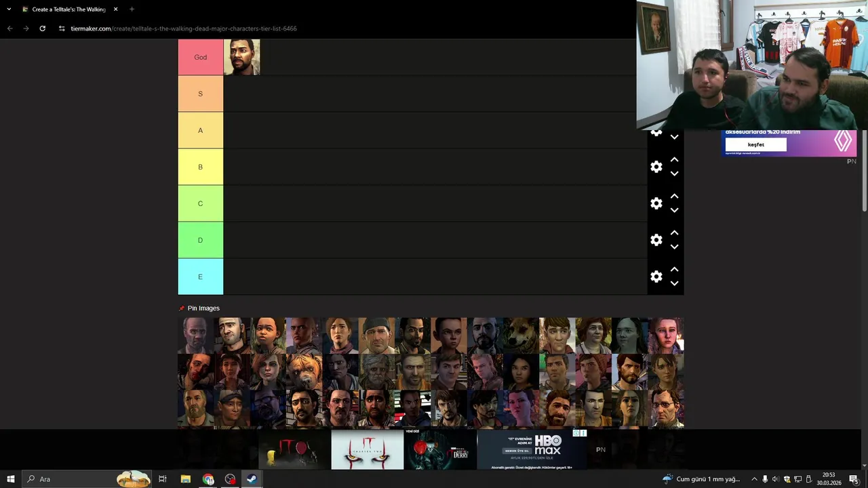Move tier C row down with chevron
The image size is (868, 488).
click(x=674, y=210)
